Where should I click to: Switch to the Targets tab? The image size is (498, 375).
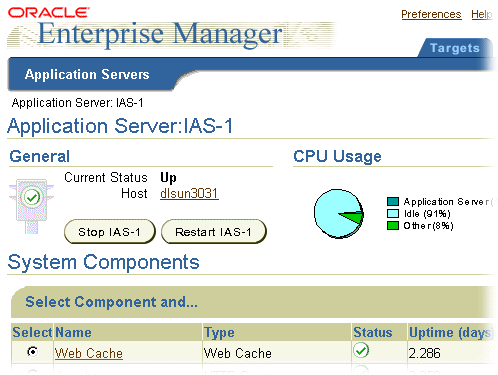point(455,48)
